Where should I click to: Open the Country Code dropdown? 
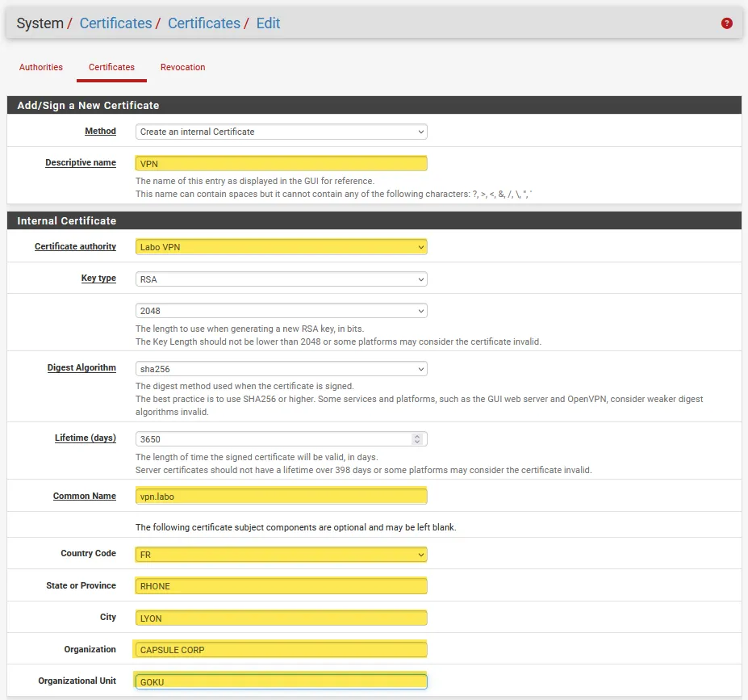coord(281,555)
